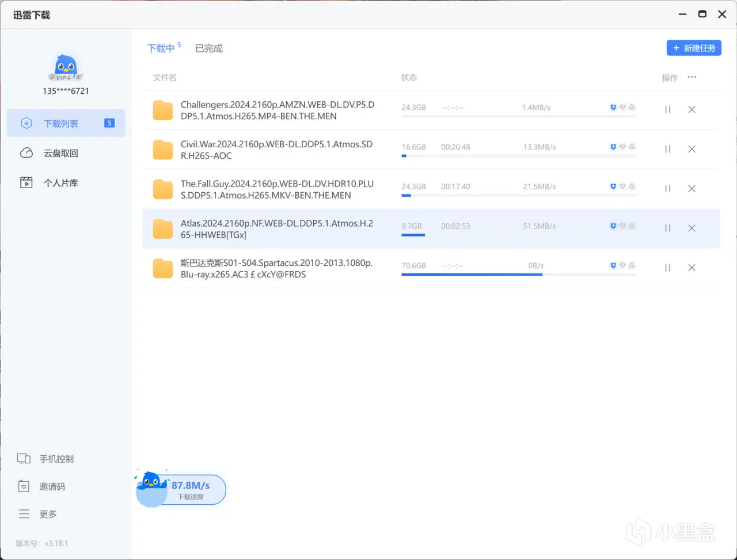737x560 pixels.
Task: Remove The.Fall.Guy task with its X
Action: (x=692, y=188)
